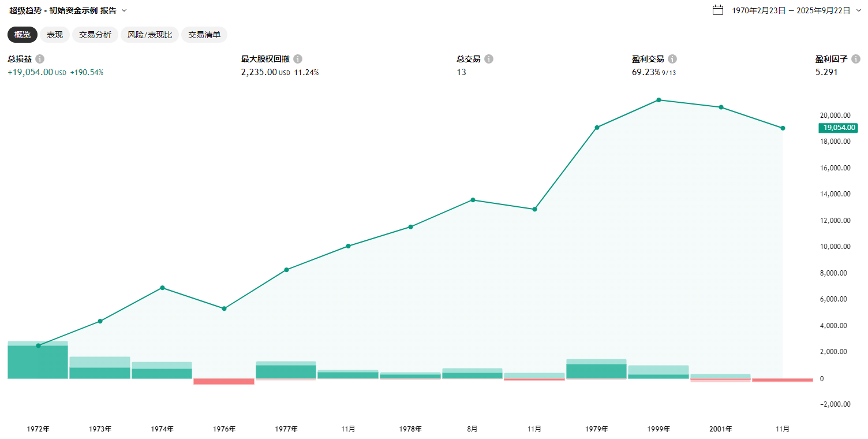Switch to the 表现 tab
This screenshot has height=439, width=868.
coord(55,35)
